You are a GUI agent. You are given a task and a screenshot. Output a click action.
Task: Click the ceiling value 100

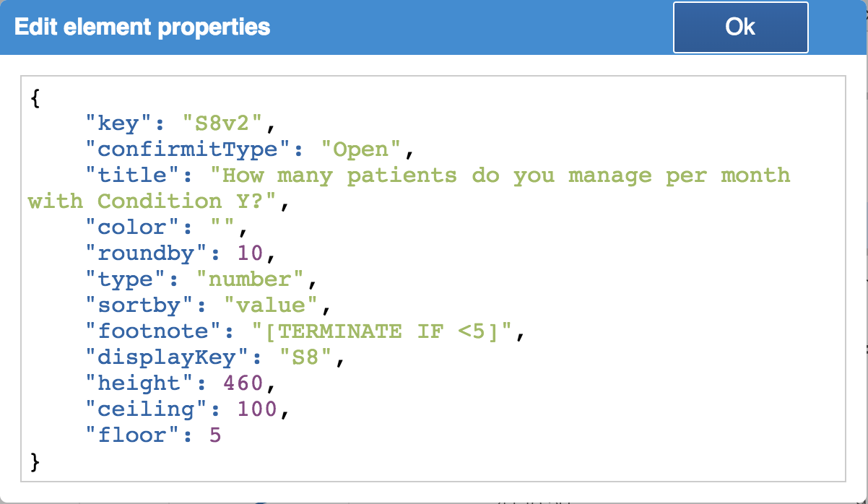(x=258, y=409)
